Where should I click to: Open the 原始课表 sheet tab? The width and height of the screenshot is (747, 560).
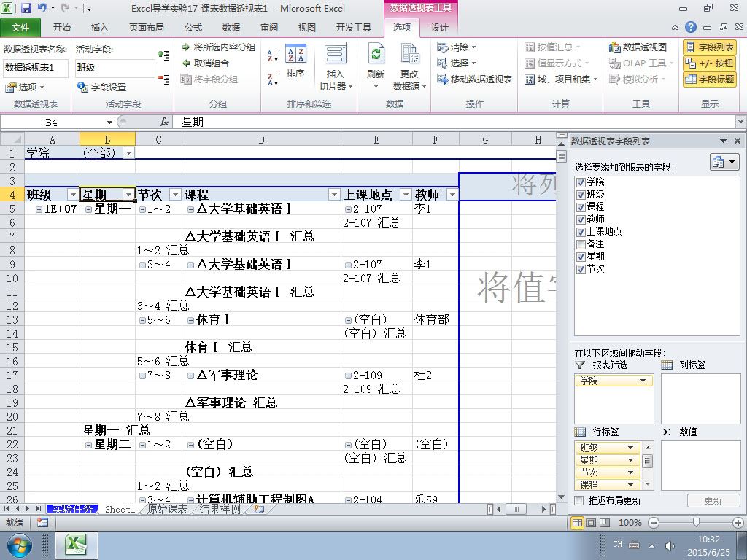[x=167, y=509]
